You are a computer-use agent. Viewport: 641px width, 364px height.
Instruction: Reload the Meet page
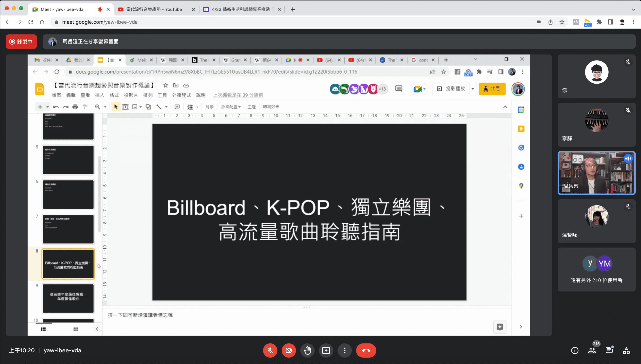[31, 22]
